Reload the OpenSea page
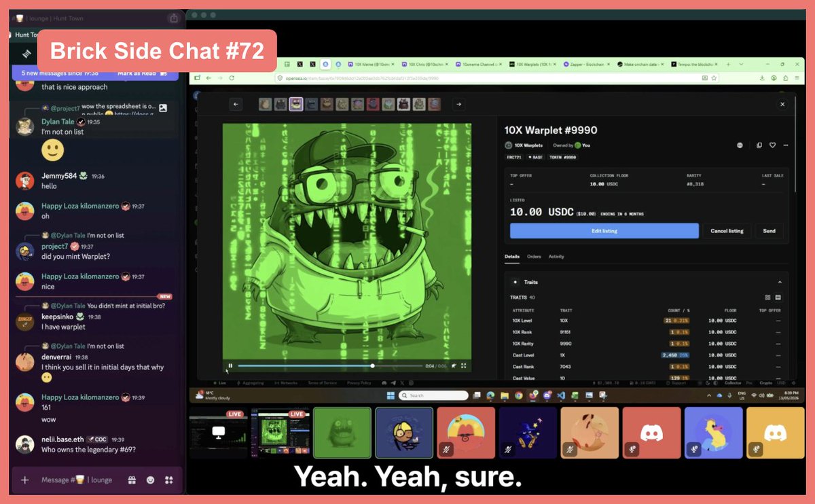The image size is (815, 504). [230, 78]
